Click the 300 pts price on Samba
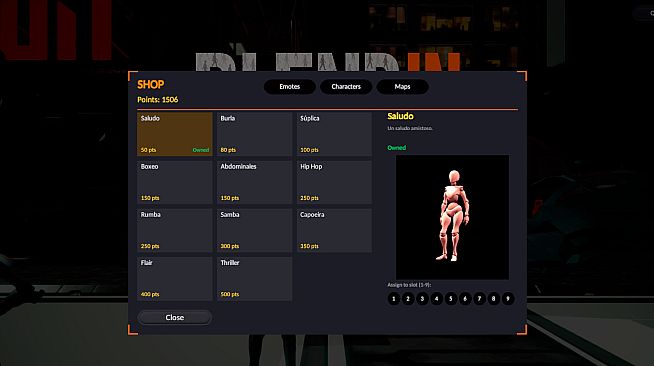This screenshot has height=366, width=654. pyautogui.click(x=230, y=246)
